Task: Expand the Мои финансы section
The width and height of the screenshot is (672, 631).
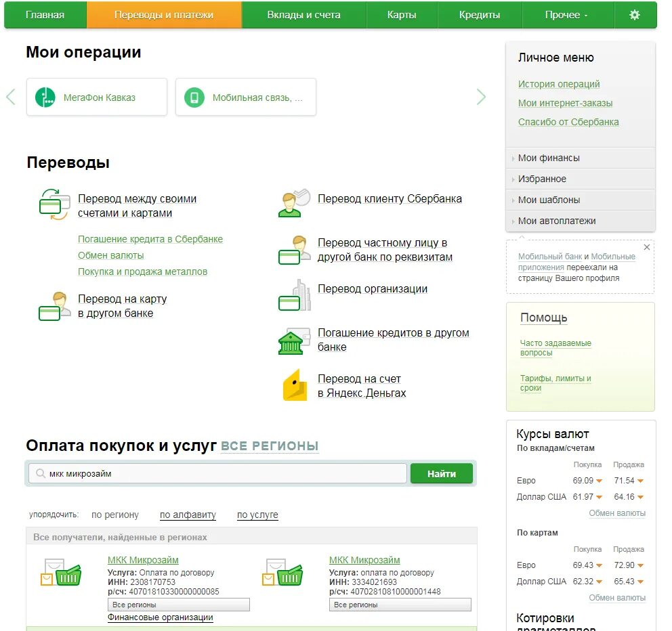Action: [x=581, y=158]
